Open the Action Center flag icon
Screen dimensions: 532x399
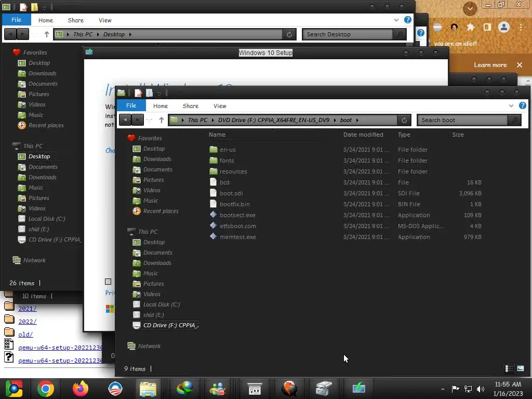pyautogui.click(x=455, y=389)
